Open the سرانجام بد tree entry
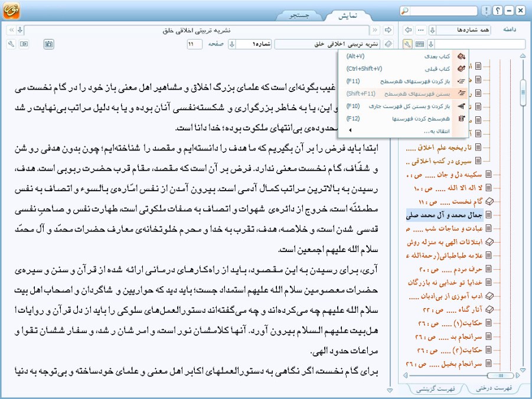The width and height of the screenshot is (532, 399). (x=449, y=336)
